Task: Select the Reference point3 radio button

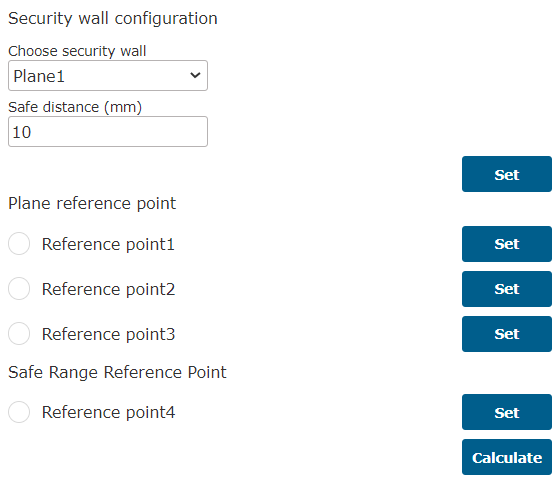Action: point(19,334)
